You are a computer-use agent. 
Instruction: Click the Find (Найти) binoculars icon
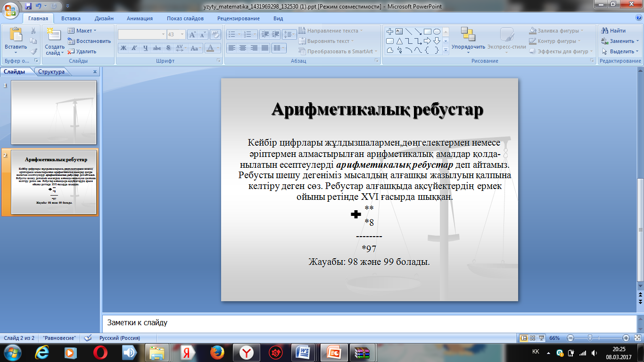[605, 31]
